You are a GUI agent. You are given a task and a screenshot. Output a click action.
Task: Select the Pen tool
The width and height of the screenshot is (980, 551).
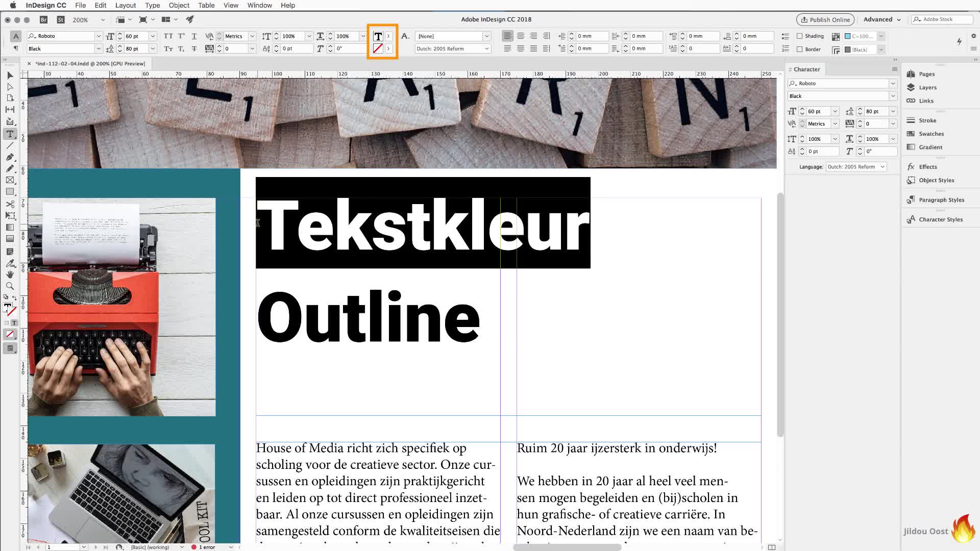pos(10,157)
